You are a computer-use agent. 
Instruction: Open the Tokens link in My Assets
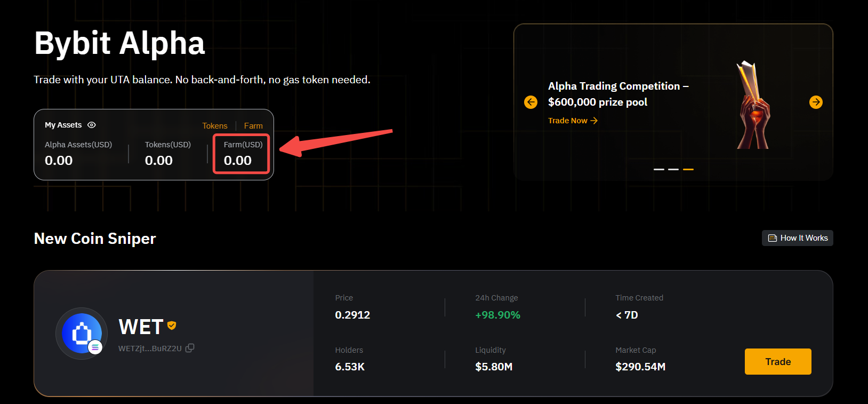coord(215,126)
